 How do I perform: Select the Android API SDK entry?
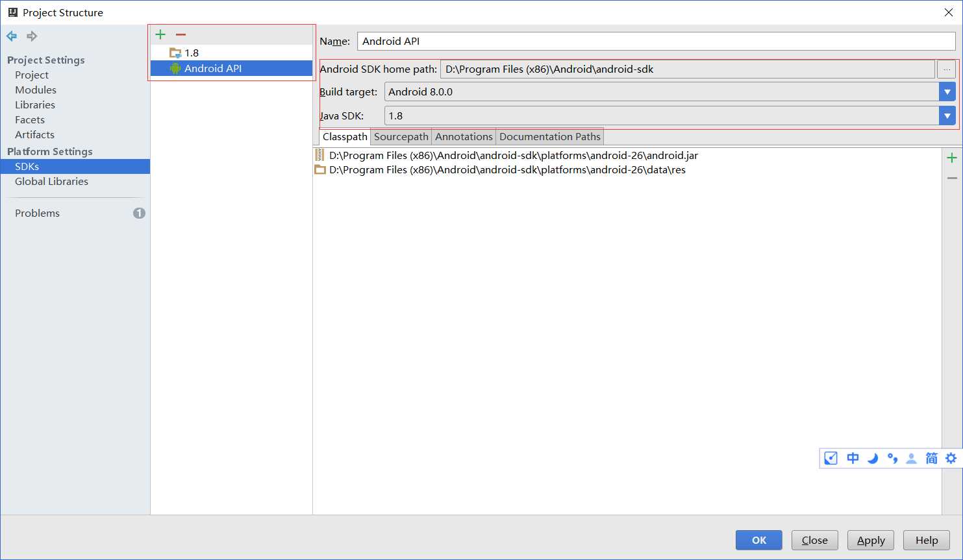pos(231,68)
